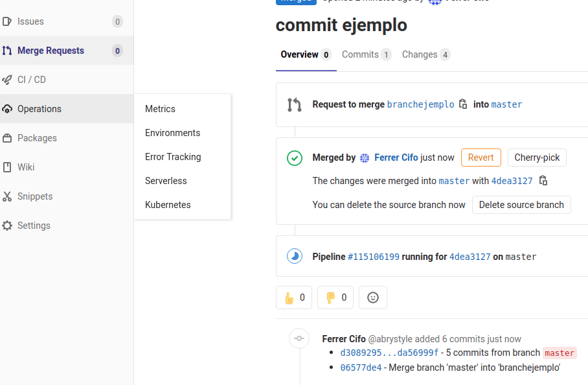Open Issues in the sidebar
The width and height of the screenshot is (588, 385).
[30, 21]
